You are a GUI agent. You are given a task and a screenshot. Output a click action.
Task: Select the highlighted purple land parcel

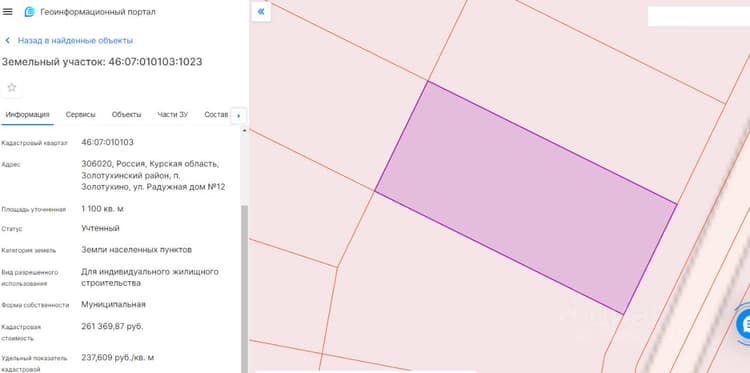[525, 197]
